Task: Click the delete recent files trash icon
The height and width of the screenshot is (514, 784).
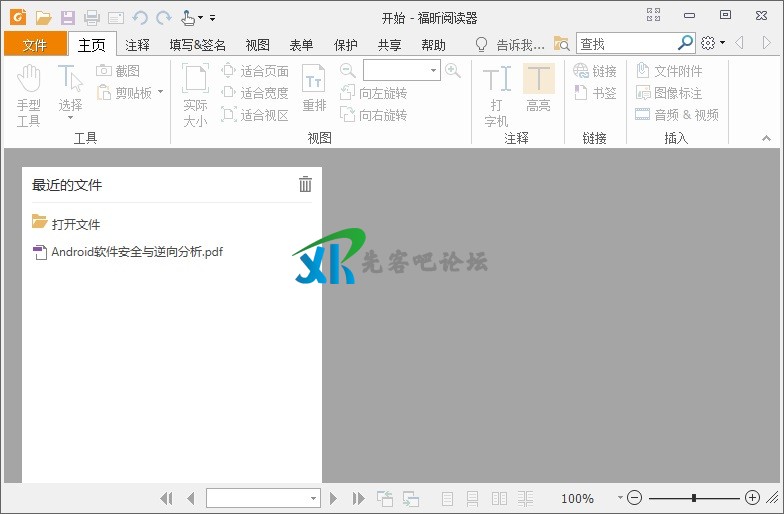Action: (x=305, y=184)
